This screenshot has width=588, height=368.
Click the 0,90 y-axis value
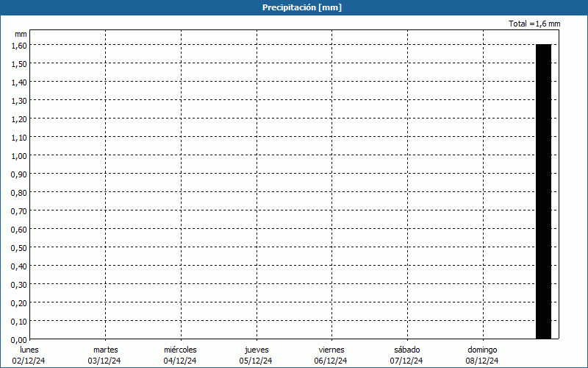(19, 174)
